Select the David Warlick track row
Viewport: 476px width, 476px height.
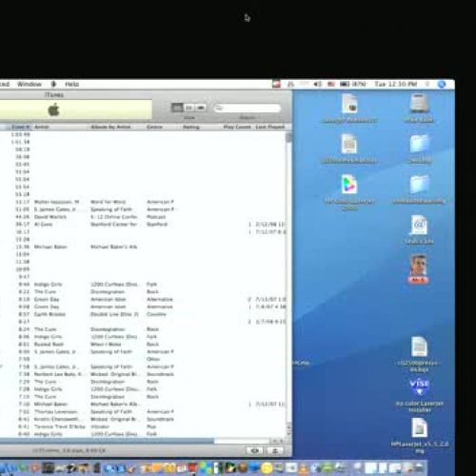pos(143,217)
